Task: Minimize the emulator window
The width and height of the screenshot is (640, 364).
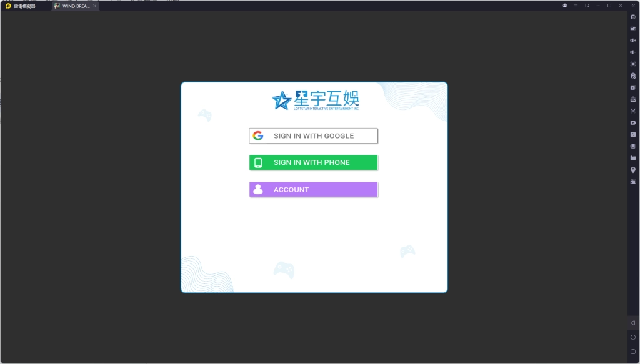Action: [x=598, y=6]
